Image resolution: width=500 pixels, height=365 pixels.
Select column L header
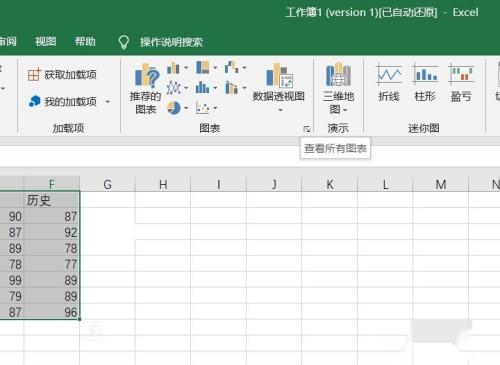point(385,184)
